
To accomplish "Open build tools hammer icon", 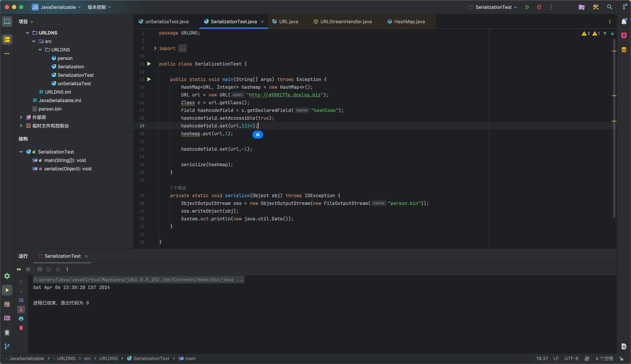I will 596,7.
